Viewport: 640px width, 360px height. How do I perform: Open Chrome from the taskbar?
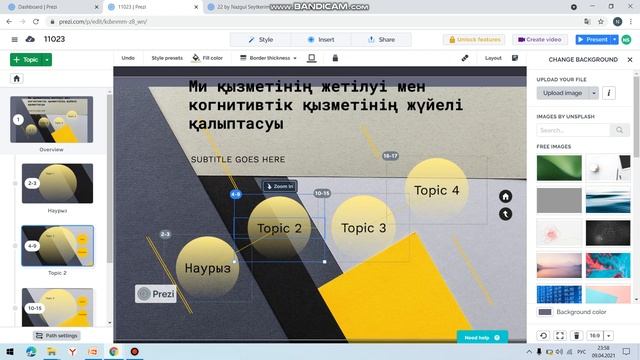[113, 351]
